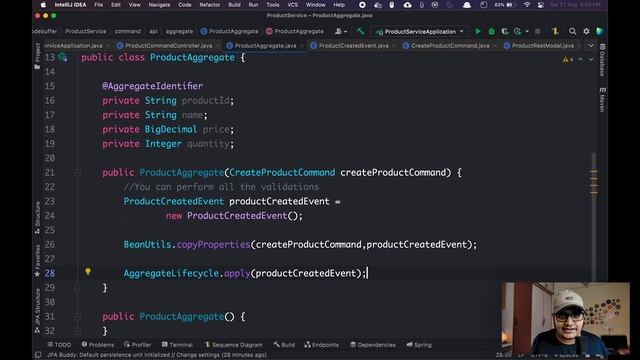Open the Maven tool window on the right strip
The height and width of the screenshot is (360, 640).
602,99
